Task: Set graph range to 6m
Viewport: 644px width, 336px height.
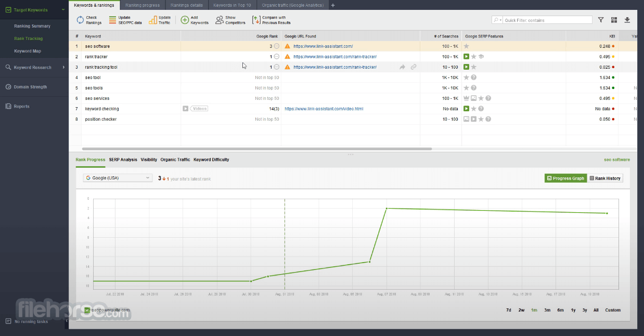Action: pos(560,310)
